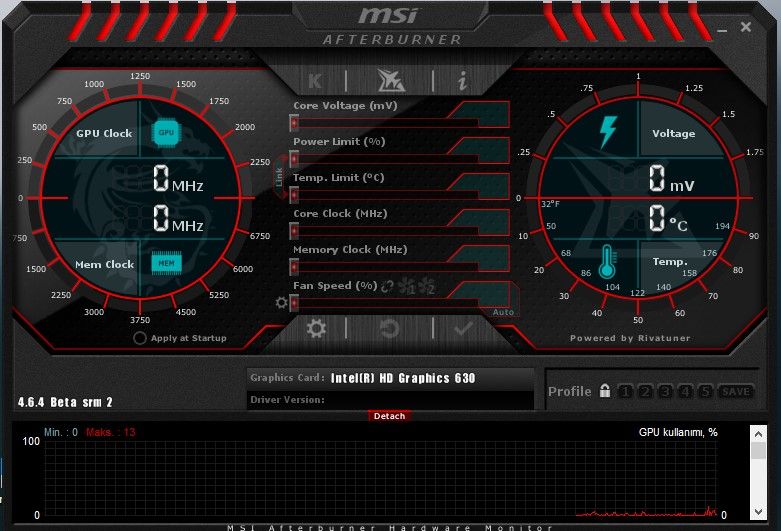Minimize the Afterburner window
This screenshot has width=781, height=531.
tap(722, 30)
